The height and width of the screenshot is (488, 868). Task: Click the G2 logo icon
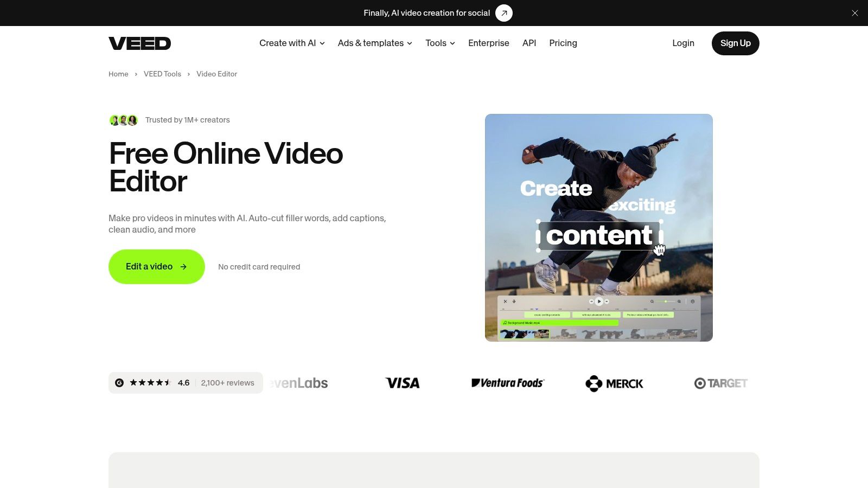(x=119, y=383)
